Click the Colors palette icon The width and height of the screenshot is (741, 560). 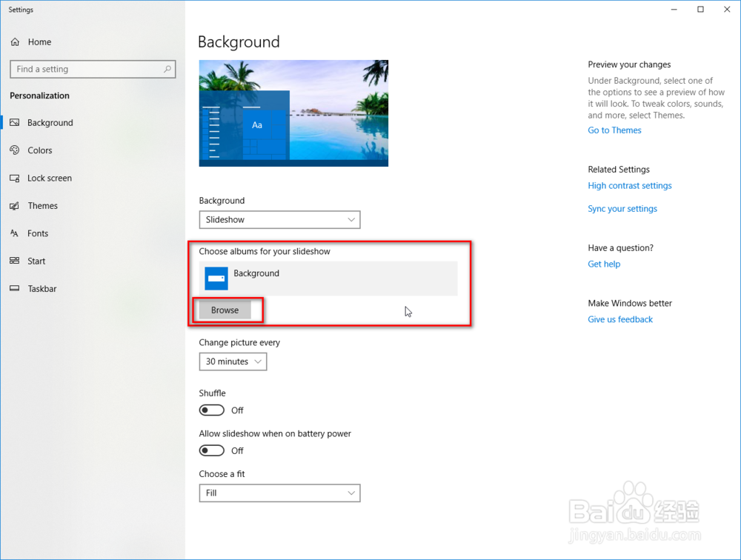(x=15, y=150)
